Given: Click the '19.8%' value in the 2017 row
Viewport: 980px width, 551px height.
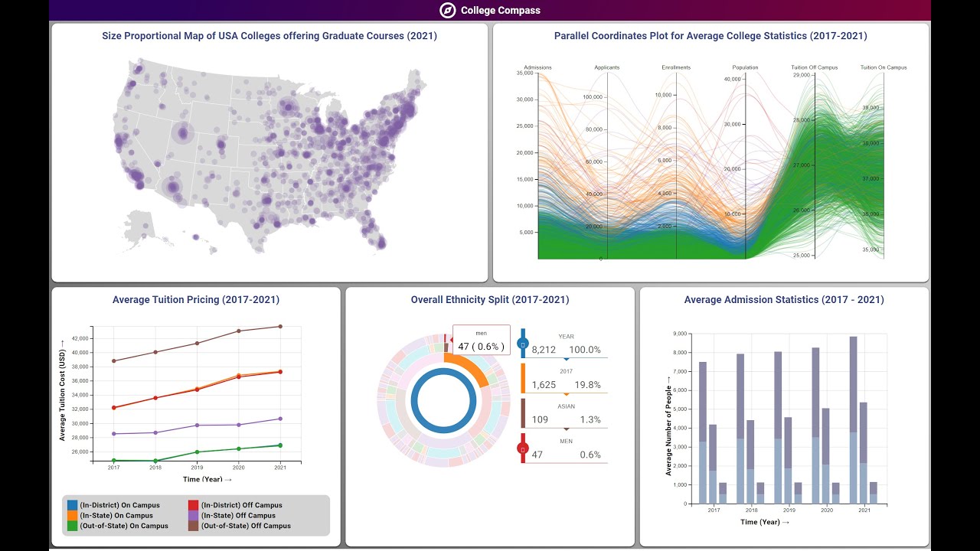Looking at the screenshot, I should 587,385.
